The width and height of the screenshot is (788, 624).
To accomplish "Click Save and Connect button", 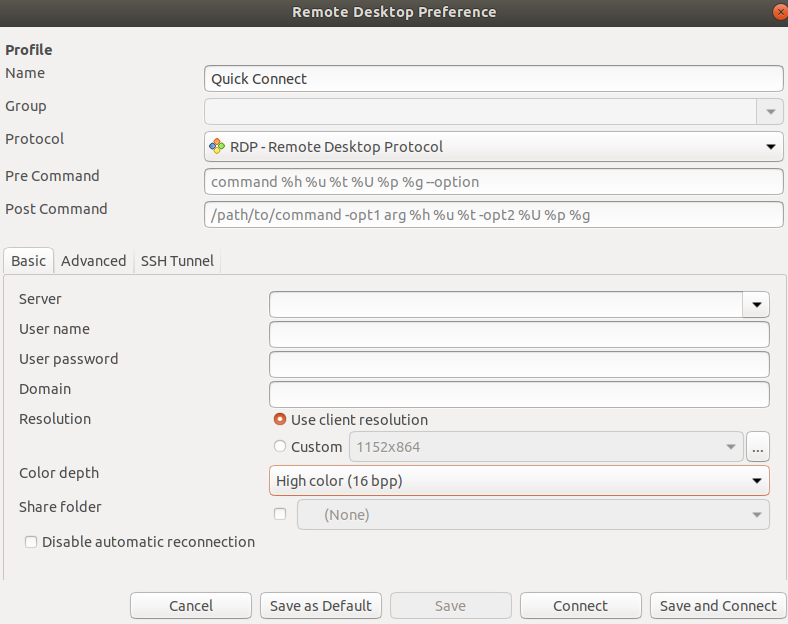I will click(x=717, y=605).
